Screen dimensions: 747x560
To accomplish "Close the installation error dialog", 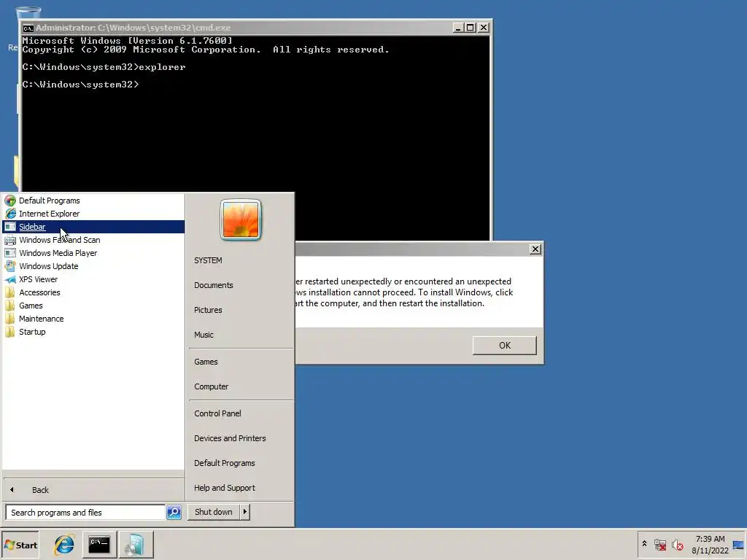I will [x=535, y=249].
